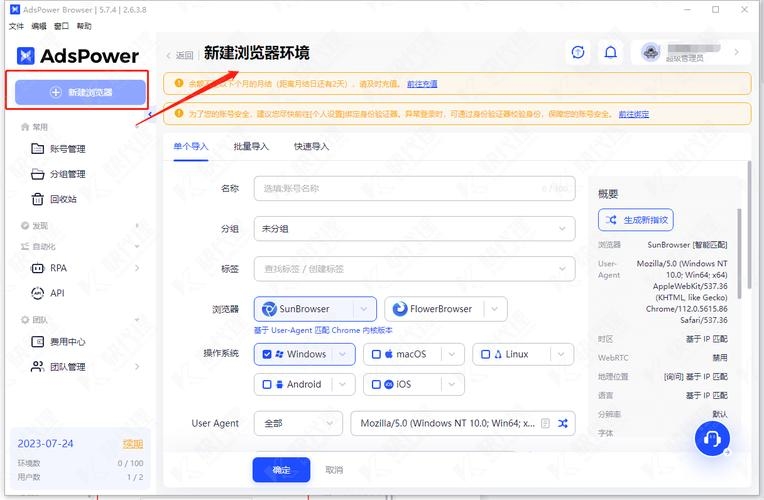This screenshot has height=500, width=764.
Task: Click 续期 renew link
Action: pos(133,444)
